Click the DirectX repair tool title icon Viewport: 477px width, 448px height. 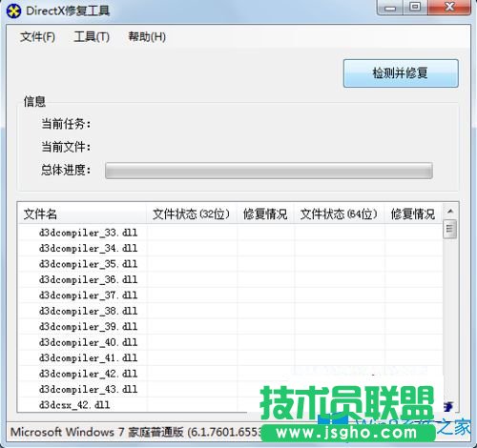pos(13,11)
